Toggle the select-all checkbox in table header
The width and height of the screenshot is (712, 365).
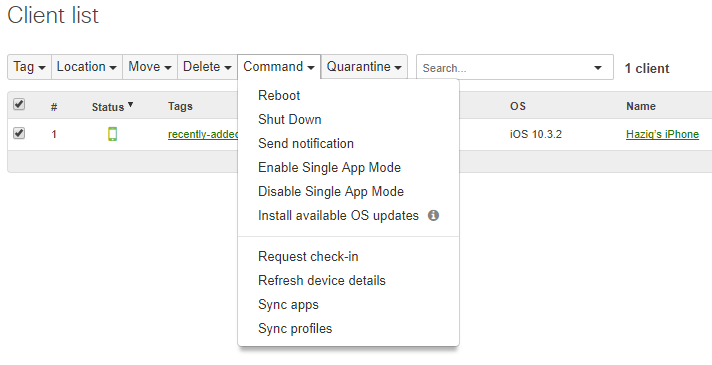(x=19, y=104)
